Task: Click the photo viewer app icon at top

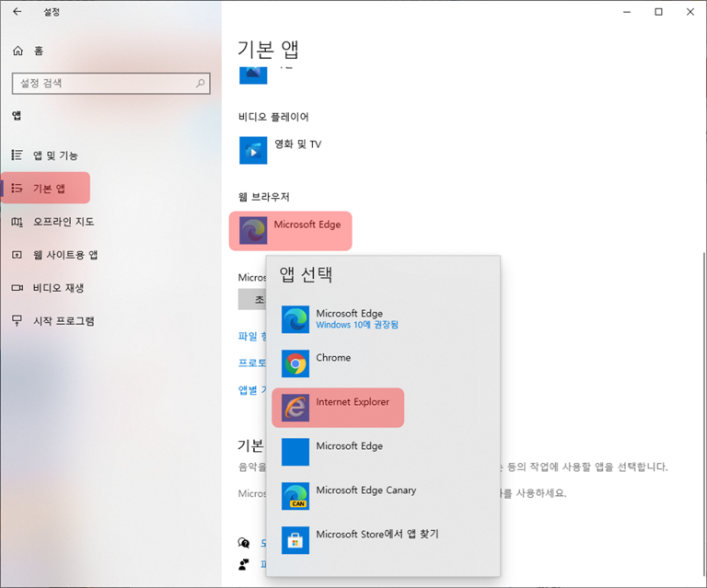Action: point(253,75)
